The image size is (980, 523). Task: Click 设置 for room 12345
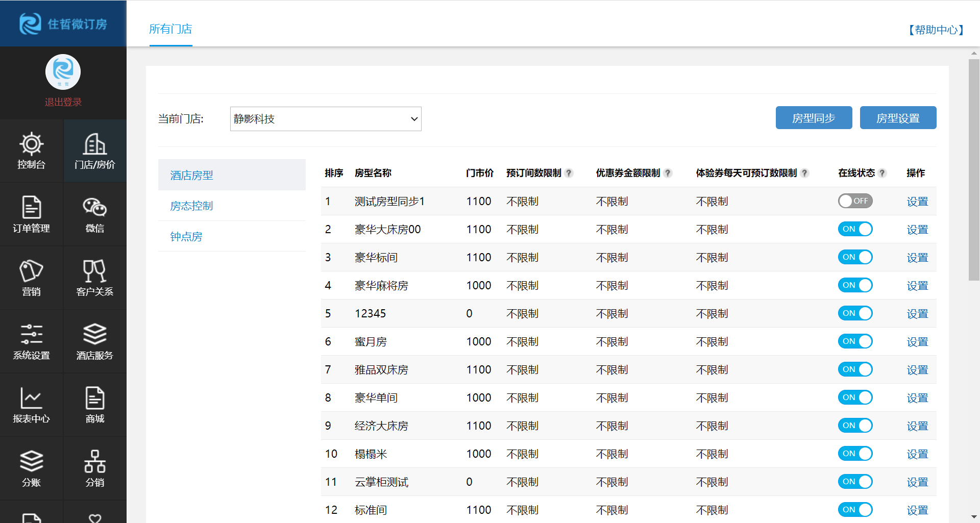917,314
